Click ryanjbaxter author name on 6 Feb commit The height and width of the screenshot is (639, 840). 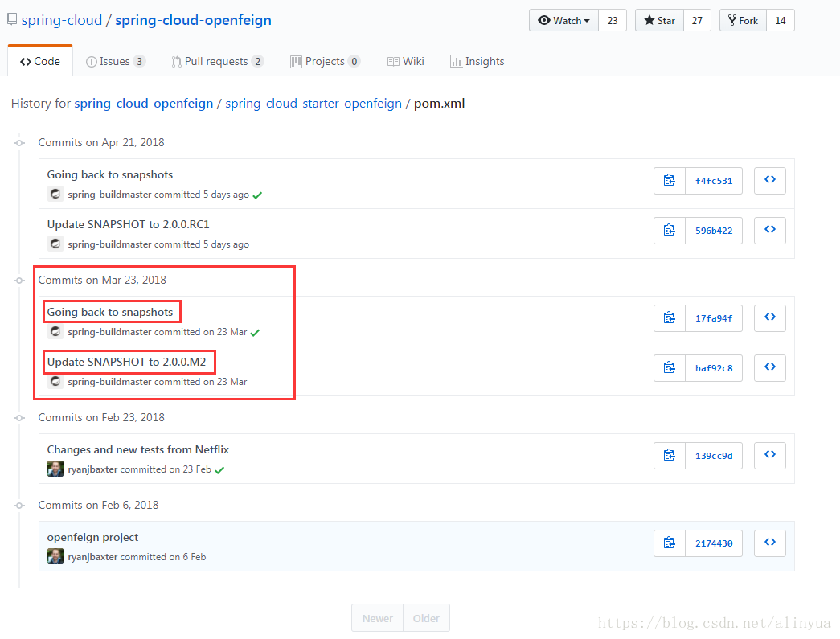[x=92, y=557]
